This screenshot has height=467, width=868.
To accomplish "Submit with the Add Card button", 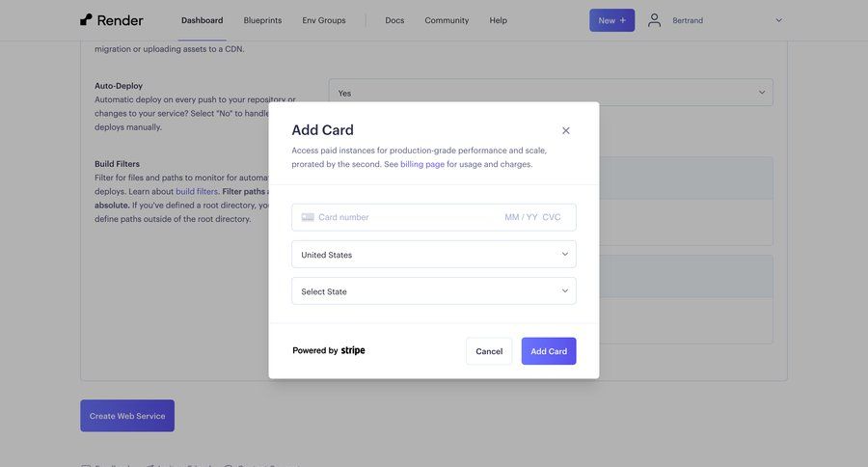I will (x=549, y=351).
